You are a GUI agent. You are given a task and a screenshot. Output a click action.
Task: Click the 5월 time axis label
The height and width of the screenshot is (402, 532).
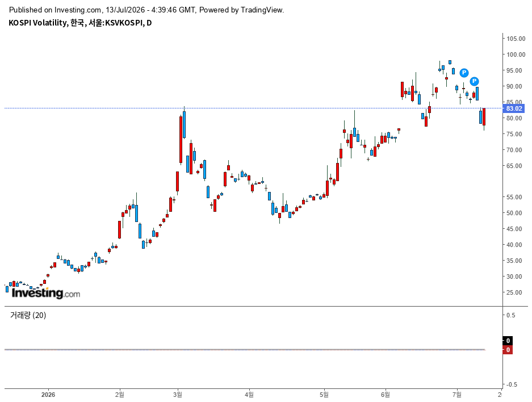coord(324,395)
